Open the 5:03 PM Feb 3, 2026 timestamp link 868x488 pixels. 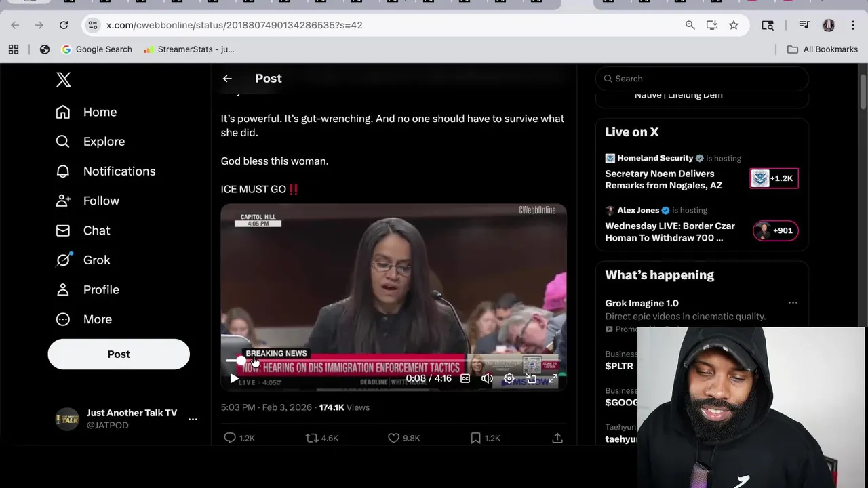click(266, 407)
